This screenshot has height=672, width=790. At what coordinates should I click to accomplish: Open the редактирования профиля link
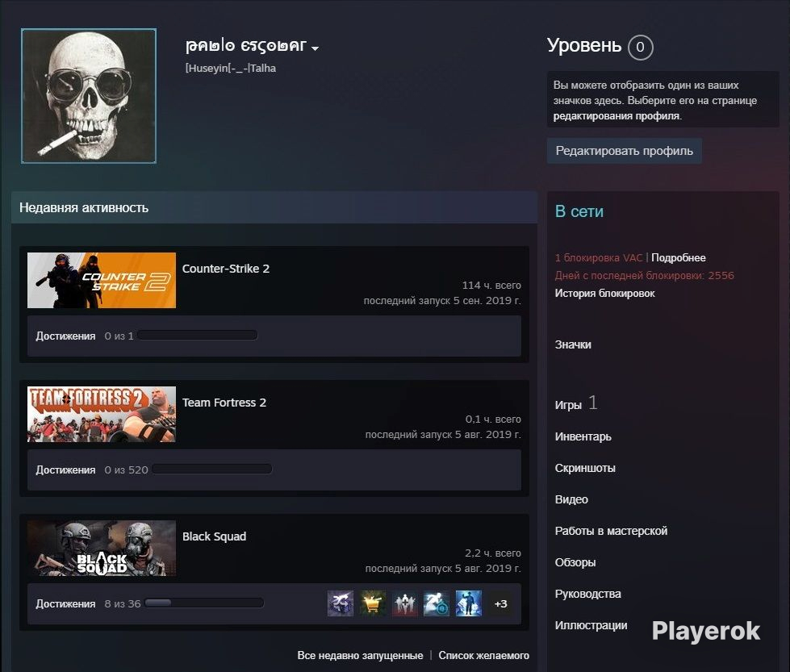[617, 116]
